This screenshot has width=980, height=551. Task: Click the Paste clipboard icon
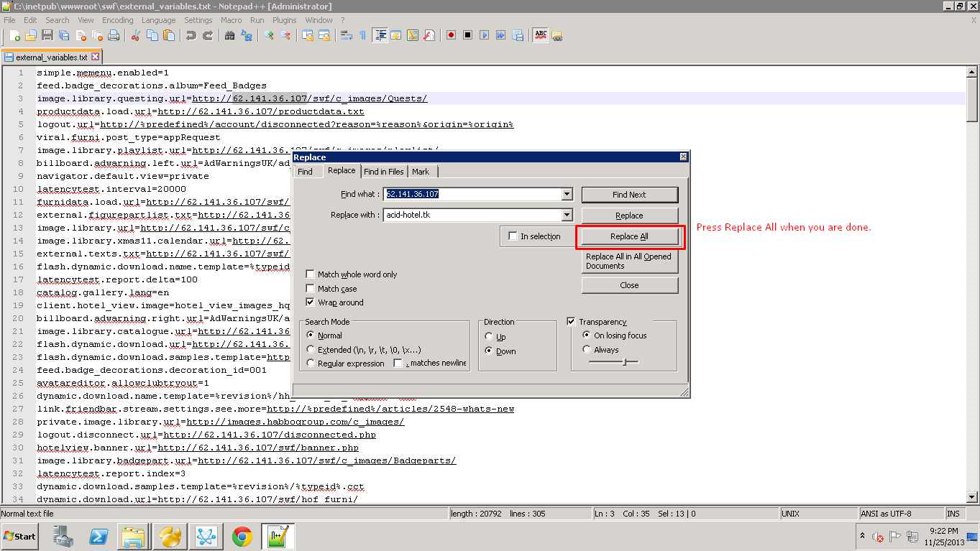168,35
